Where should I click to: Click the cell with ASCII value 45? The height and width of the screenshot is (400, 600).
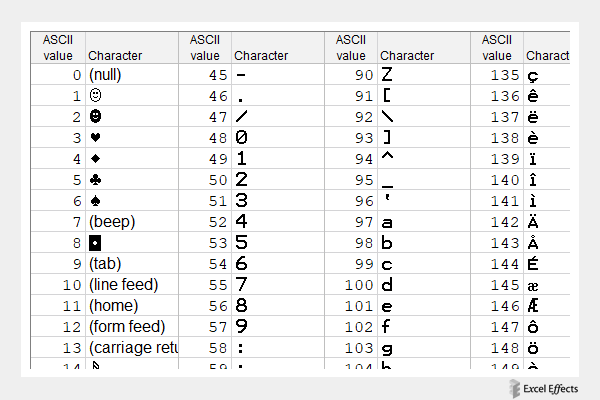[x=205, y=75]
